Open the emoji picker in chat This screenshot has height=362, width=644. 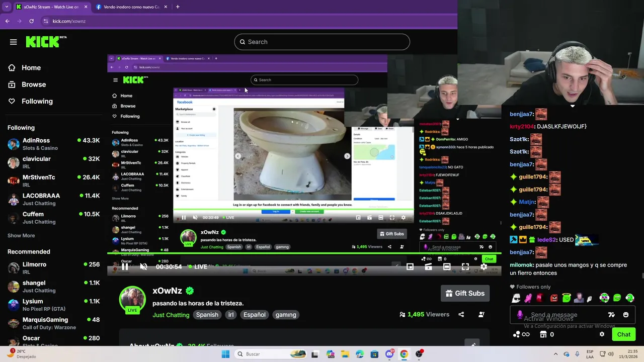pos(626,315)
